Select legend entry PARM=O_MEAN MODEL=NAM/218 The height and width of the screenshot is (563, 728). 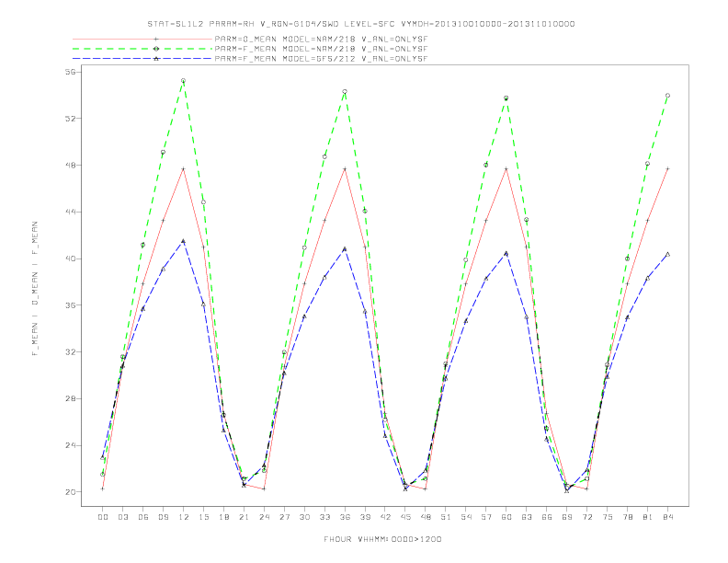pos(321,40)
